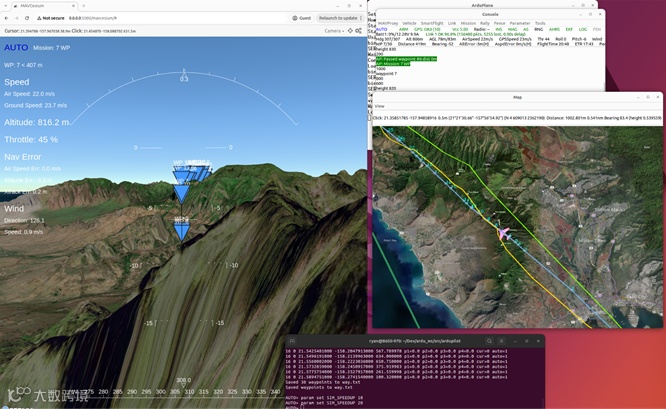Click the Nav Error heading
The height and width of the screenshot is (409, 666).
pos(23,157)
